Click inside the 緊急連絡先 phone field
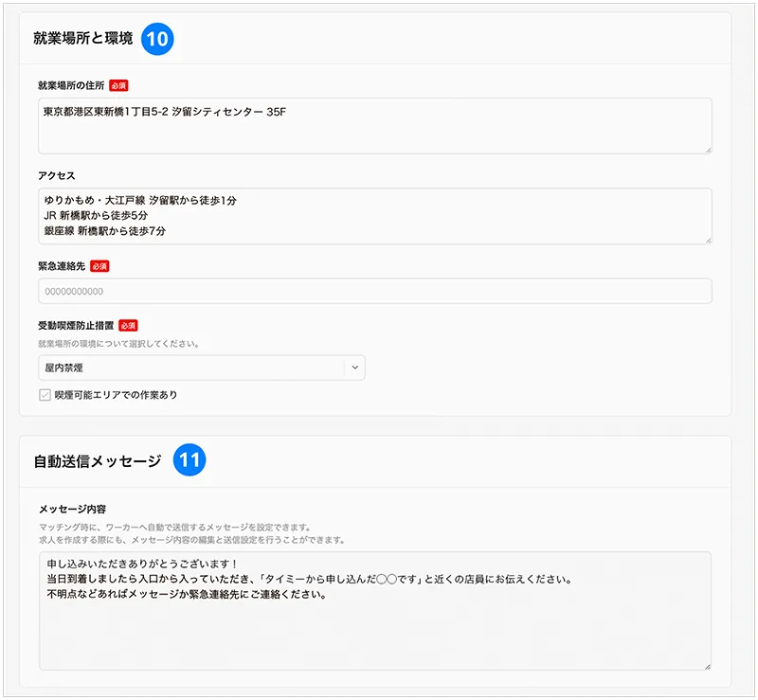The height and width of the screenshot is (700, 758). (284, 290)
